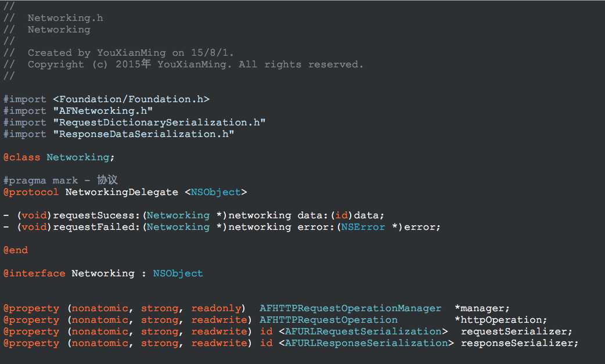
Task: Click the #pragma mark line
Action: 60,181
